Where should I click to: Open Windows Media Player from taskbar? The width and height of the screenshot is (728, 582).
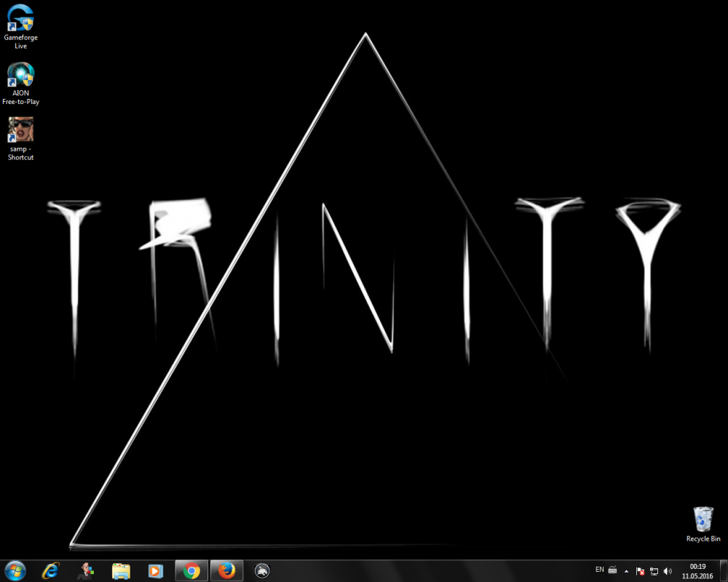tap(155, 571)
